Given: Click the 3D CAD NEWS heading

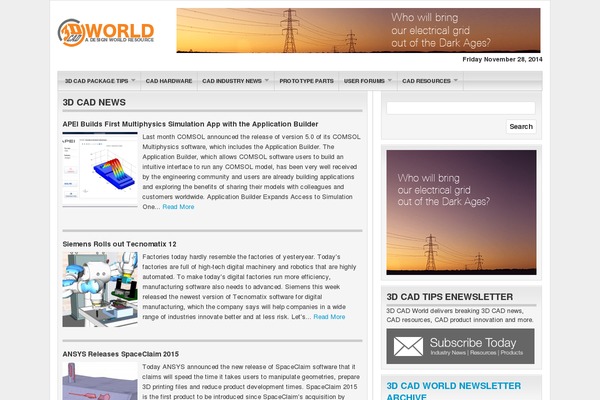Looking at the screenshot, I should click(94, 103).
